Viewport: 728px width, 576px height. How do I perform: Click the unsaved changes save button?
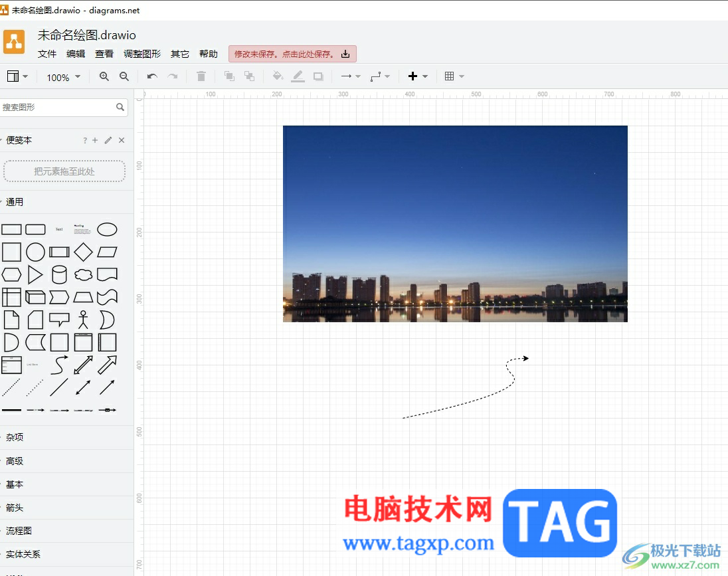292,54
